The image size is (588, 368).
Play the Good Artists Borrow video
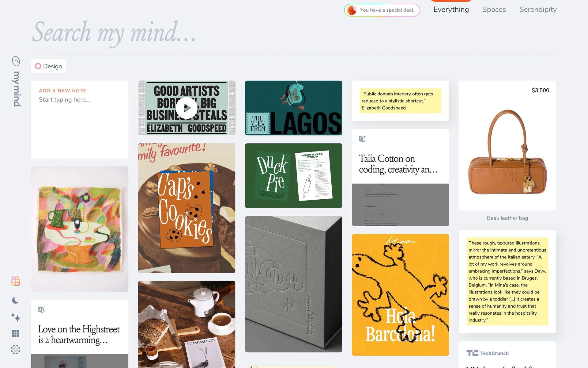[x=187, y=108]
